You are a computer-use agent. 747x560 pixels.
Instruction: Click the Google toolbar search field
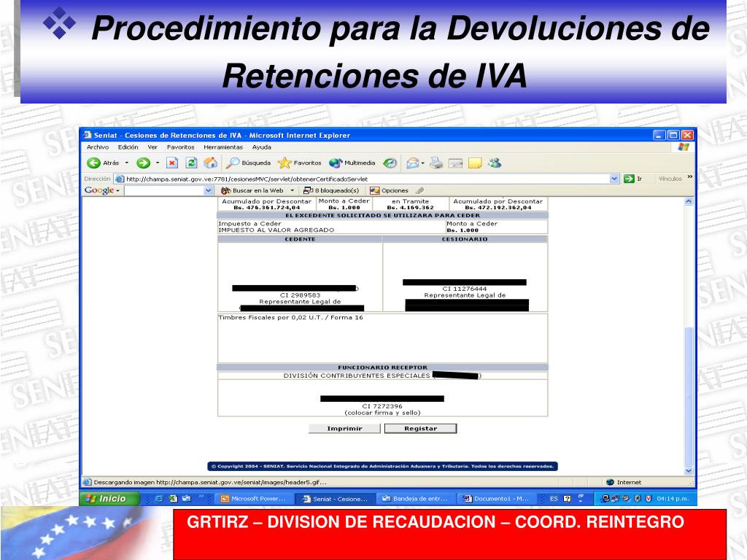pyautogui.click(x=164, y=190)
